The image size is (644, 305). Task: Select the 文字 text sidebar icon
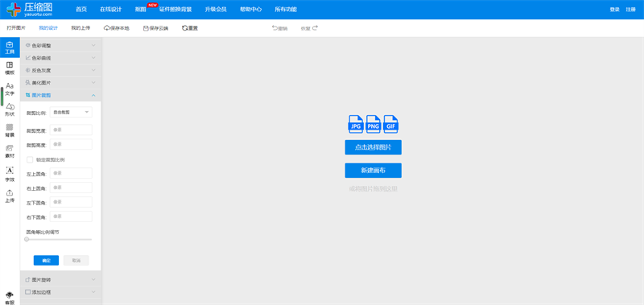point(10,89)
